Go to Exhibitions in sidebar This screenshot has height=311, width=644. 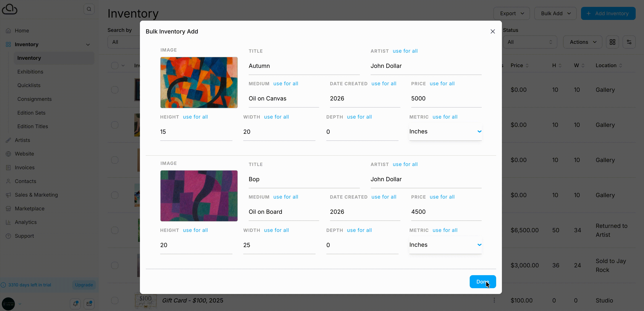pyautogui.click(x=30, y=72)
